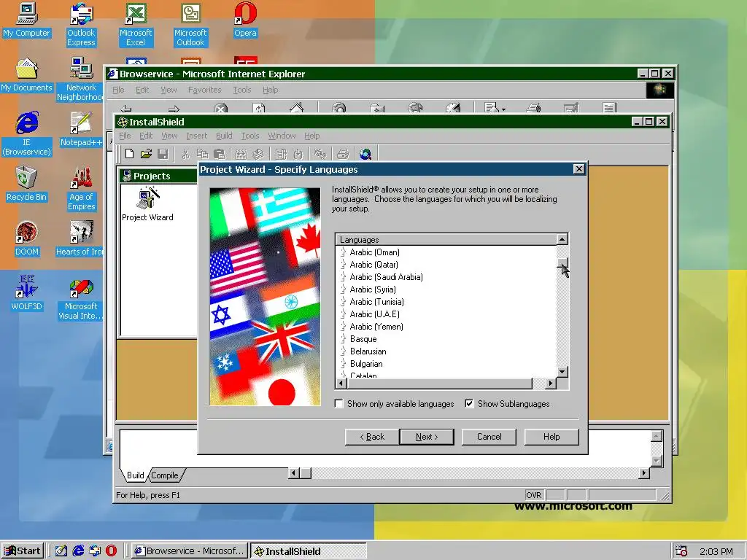Viewport: 747px width, 560px height.
Task: Click the output pane horizontal scroll right arrow
Action: (644, 473)
